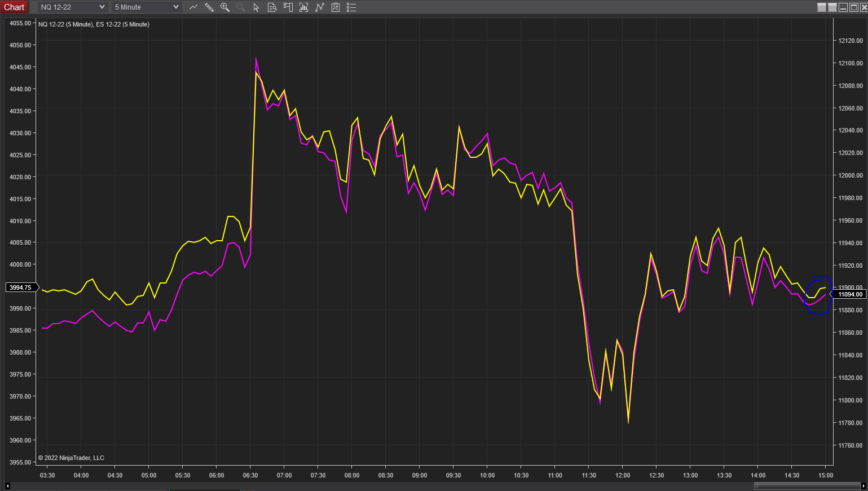
Task: Select the red Chart tab
Action: point(14,7)
